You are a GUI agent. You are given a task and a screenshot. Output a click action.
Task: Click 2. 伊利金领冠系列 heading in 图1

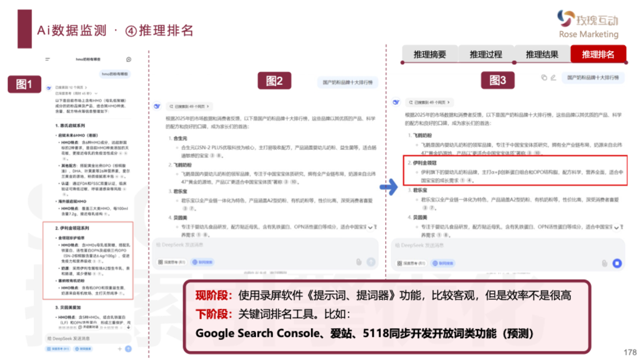coord(72,229)
